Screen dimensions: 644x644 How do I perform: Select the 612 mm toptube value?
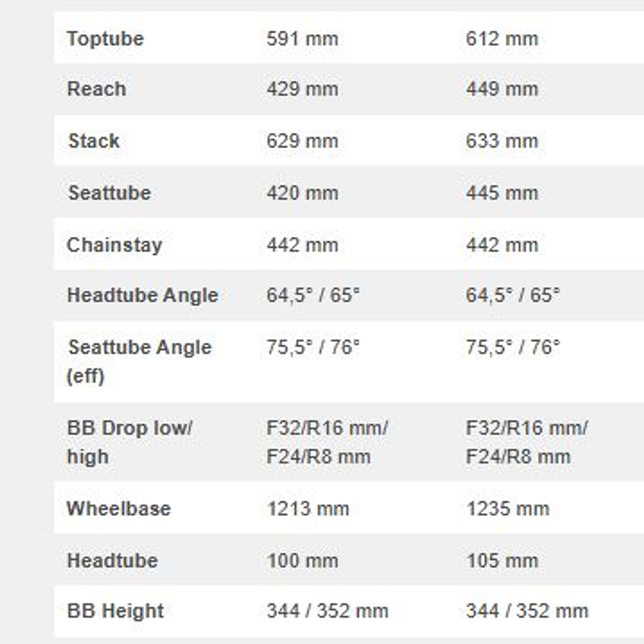click(x=502, y=39)
